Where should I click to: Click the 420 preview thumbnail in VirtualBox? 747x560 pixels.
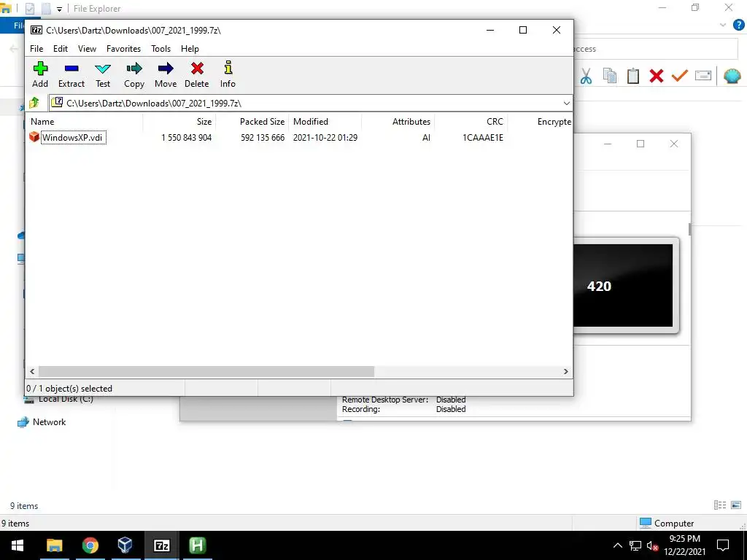[623, 285]
